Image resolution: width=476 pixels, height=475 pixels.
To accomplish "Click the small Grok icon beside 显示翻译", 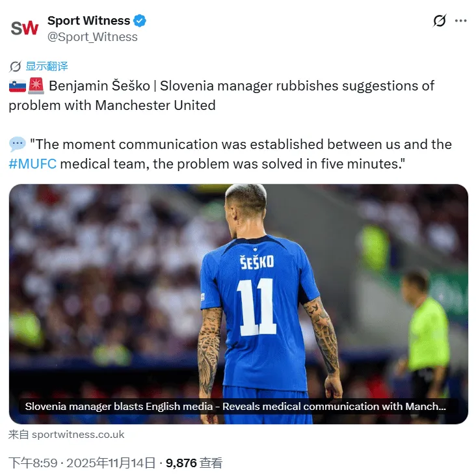I will coord(15,66).
